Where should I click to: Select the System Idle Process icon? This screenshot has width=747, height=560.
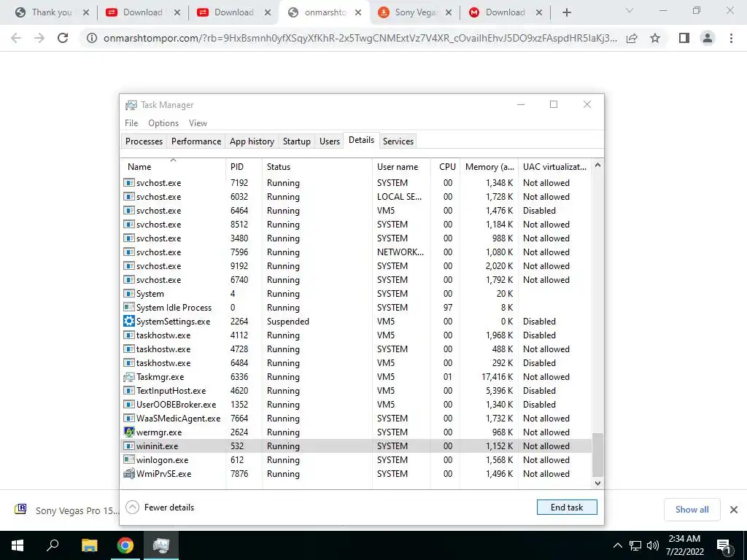pos(128,307)
